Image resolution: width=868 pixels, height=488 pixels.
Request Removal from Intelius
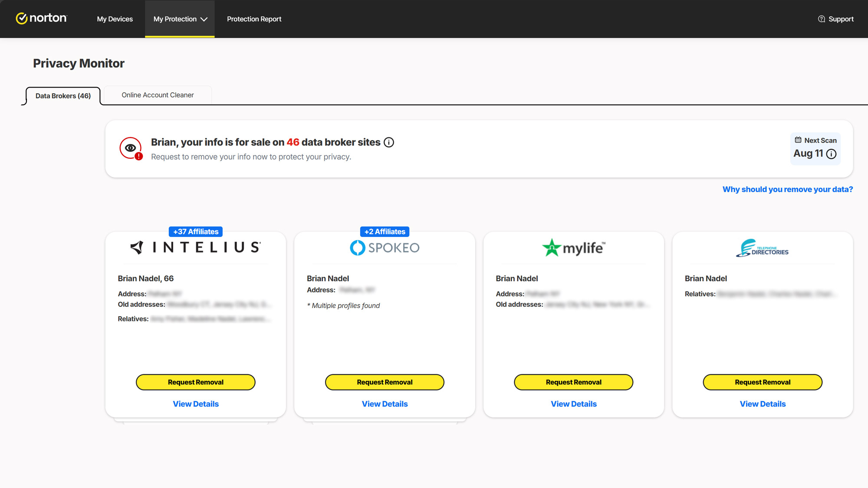pos(195,382)
